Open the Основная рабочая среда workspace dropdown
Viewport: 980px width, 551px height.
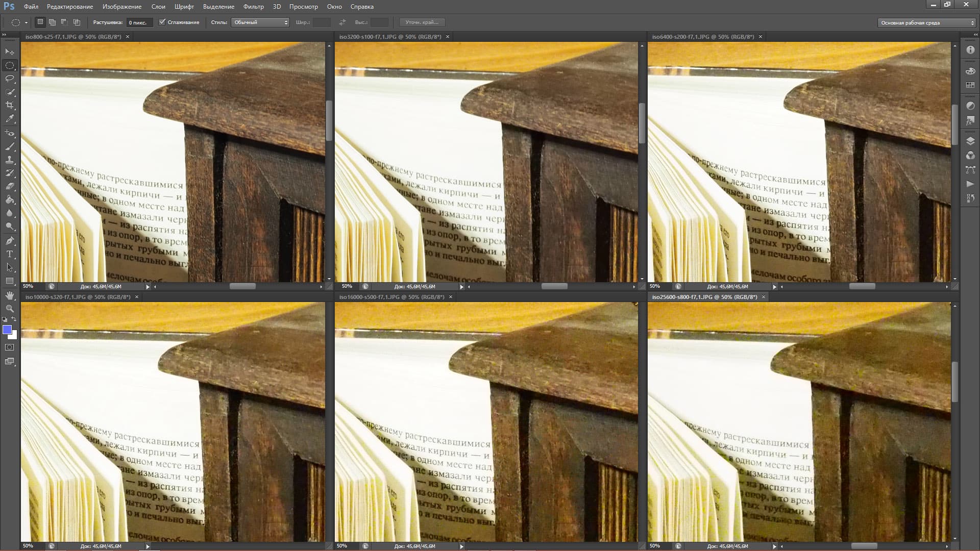[x=927, y=23]
